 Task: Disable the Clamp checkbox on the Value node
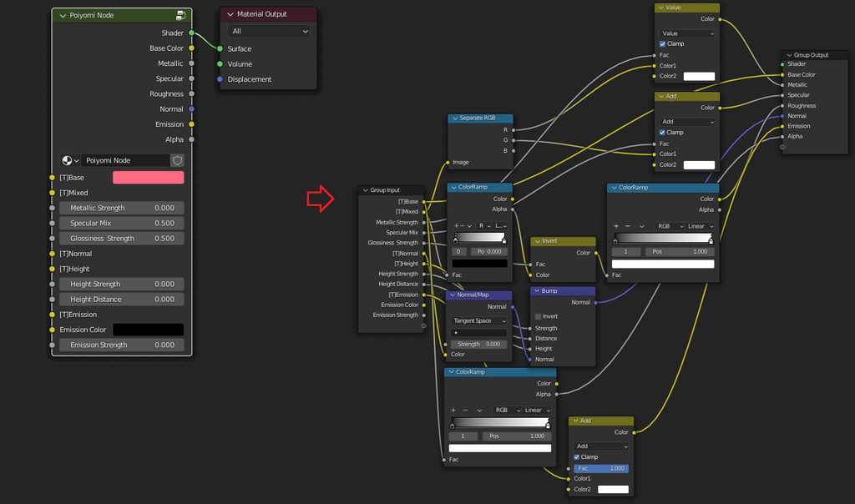pos(662,44)
